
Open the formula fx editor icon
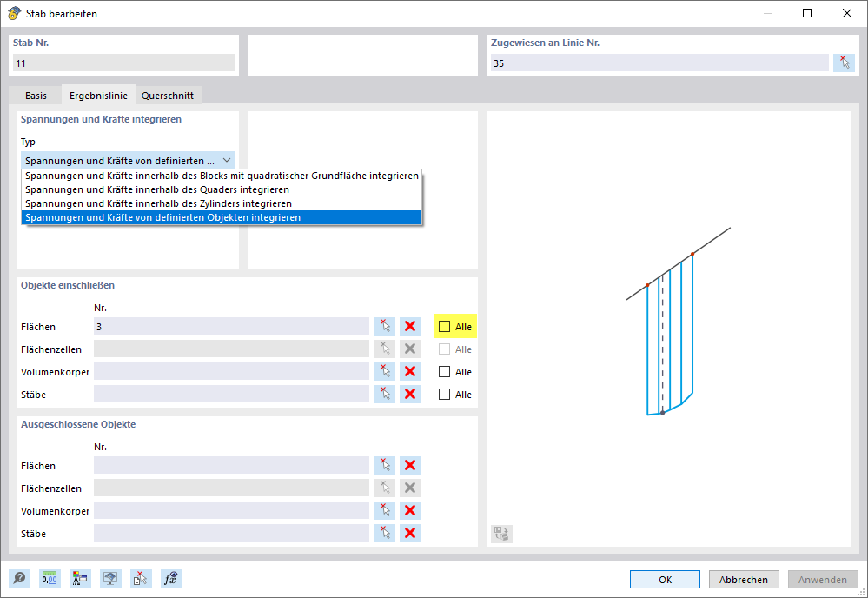pos(171,579)
